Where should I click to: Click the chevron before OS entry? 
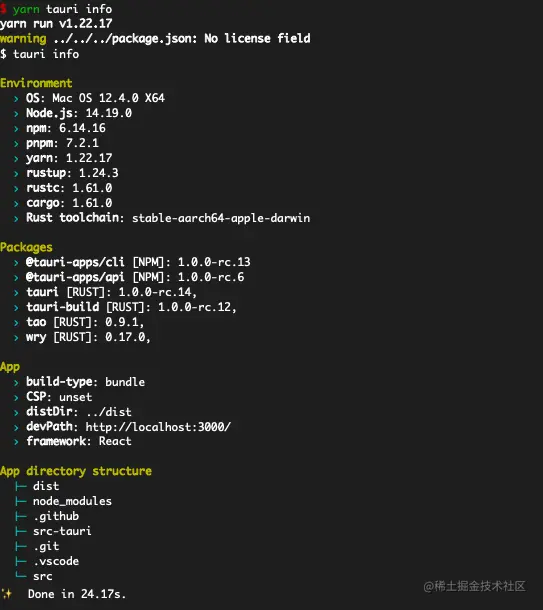pos(16,99)
